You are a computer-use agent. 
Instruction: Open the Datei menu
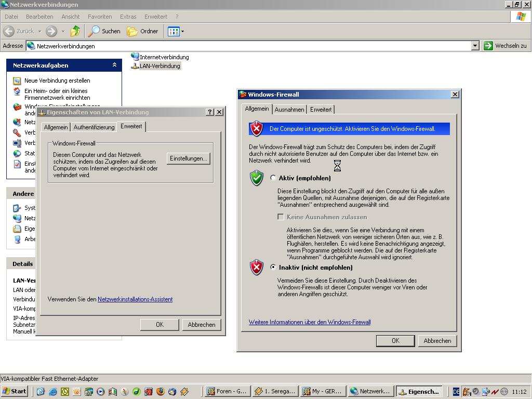11,17
